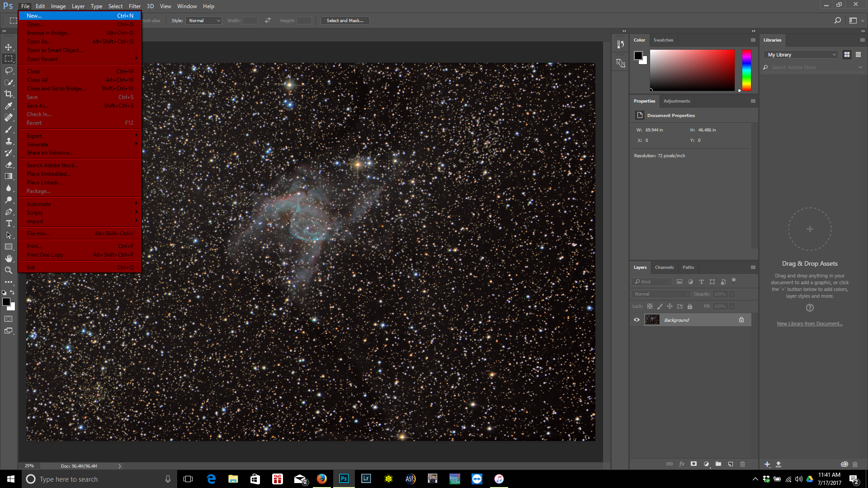Click the search icon in options bar
Image resolution: width=868 pixels, height=488 pixels.
[x=837, y=20]
